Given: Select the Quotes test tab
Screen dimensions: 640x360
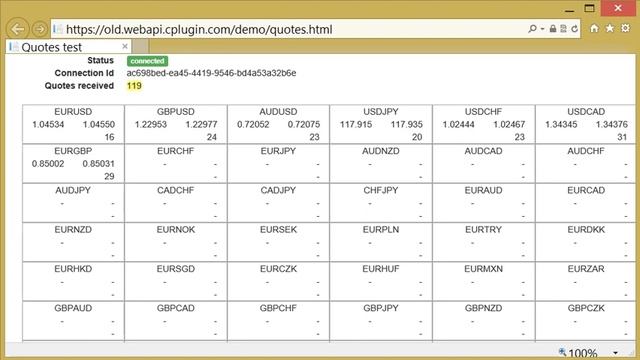Looking at the screenshot, I should (x=69, y=47).
